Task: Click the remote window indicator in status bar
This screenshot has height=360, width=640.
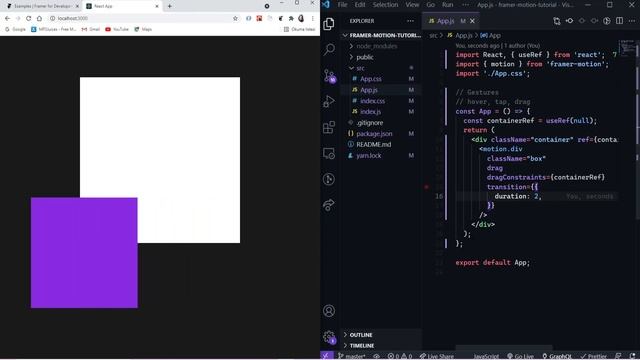Action: click(x=326, y=356)
